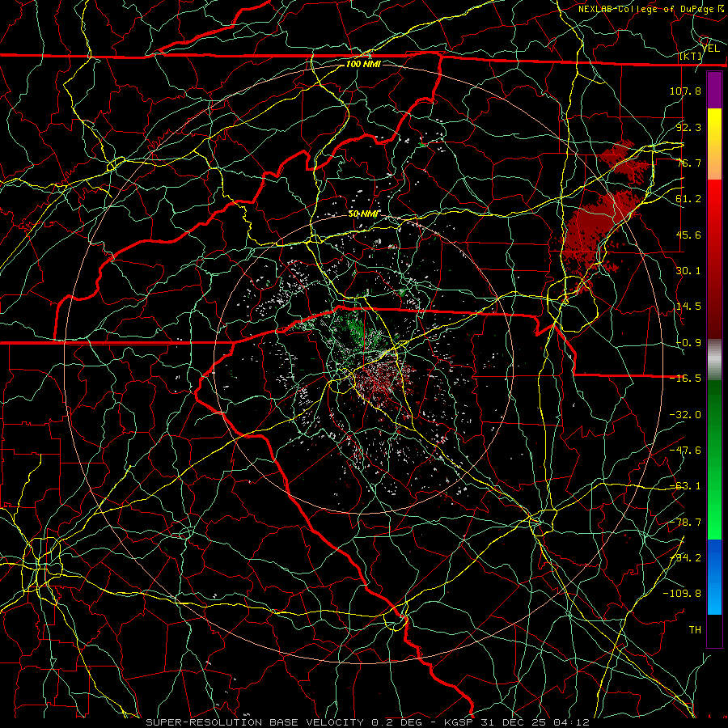Viewport: 728px width, 728px height.
Task: Click the 45.6 legend value
Action: (x=688, y=235)
